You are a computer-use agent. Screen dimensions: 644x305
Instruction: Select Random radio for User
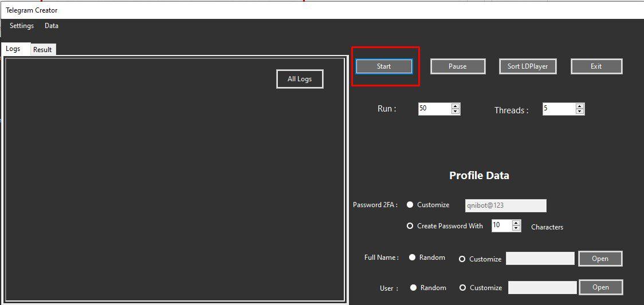[x=414, y=288]
